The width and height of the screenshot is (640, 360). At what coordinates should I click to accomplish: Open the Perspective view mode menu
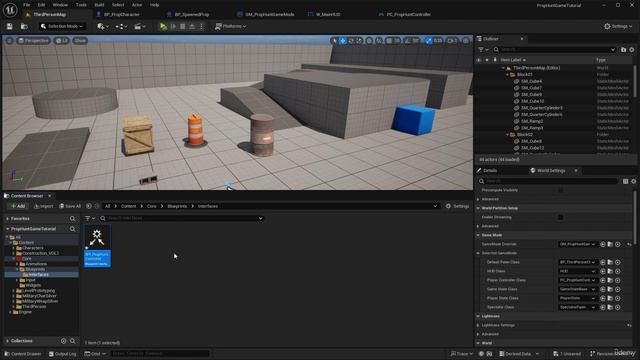pyautogui.click(x=33, y=40)
